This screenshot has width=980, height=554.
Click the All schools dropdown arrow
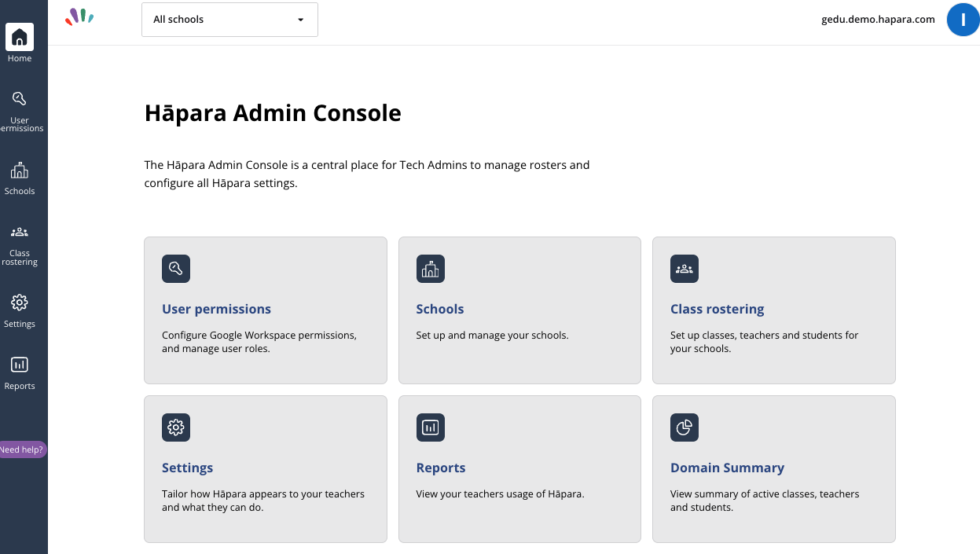click(300, 20)
